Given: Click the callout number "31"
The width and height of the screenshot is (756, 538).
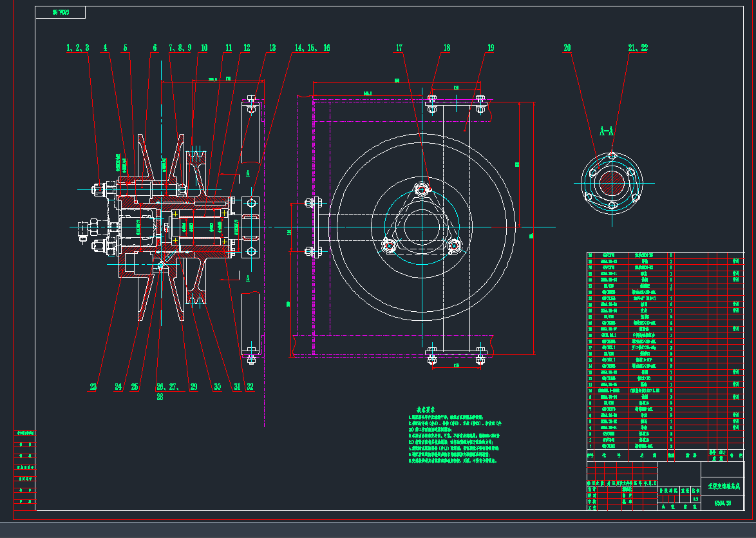Looking at the screenshot, I should tap(237, 387).
